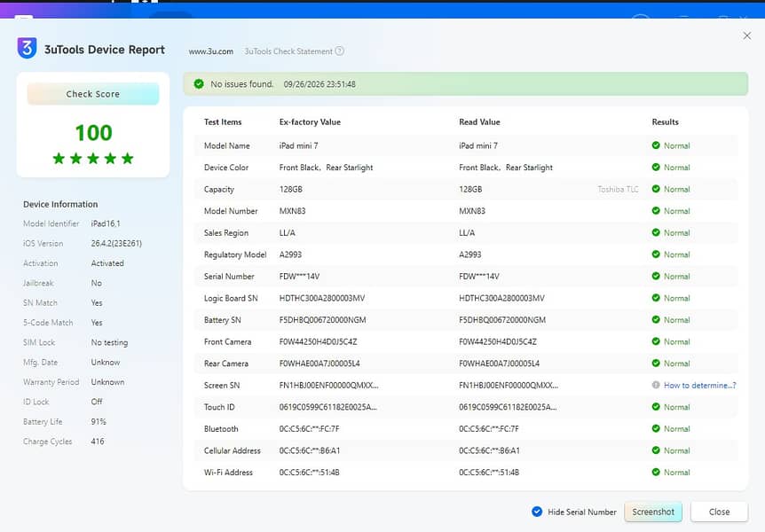The height and width of the screenshot is (532, 765).
Task: Click the Normal check icon for Bluetooth
Action: tap(656, 428)
